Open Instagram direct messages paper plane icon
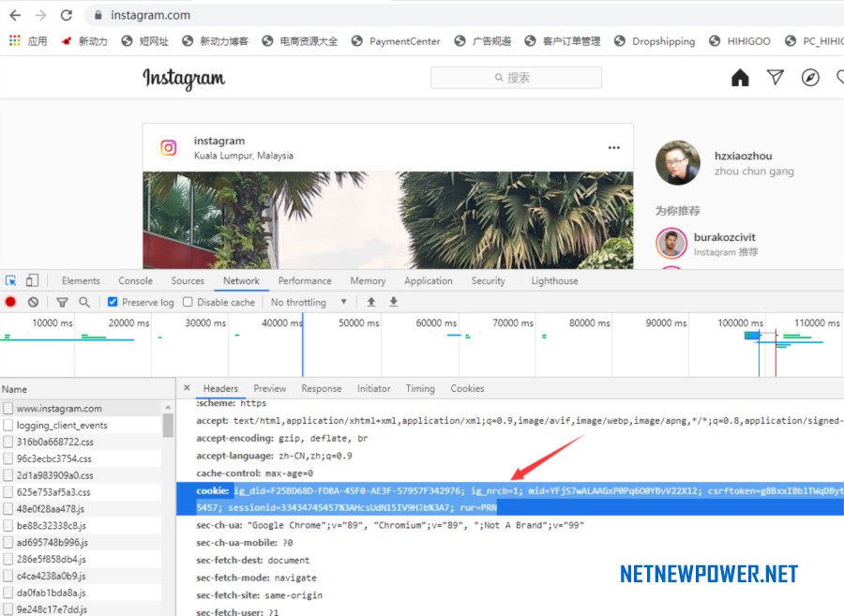The image size is (844, 616). pos(776,78)
